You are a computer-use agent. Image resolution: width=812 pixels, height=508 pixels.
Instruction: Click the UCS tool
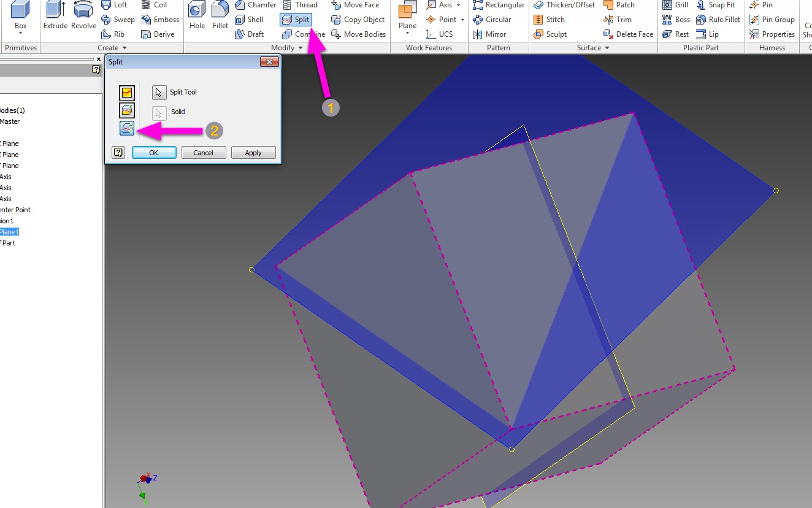click(x=440, y=34)
